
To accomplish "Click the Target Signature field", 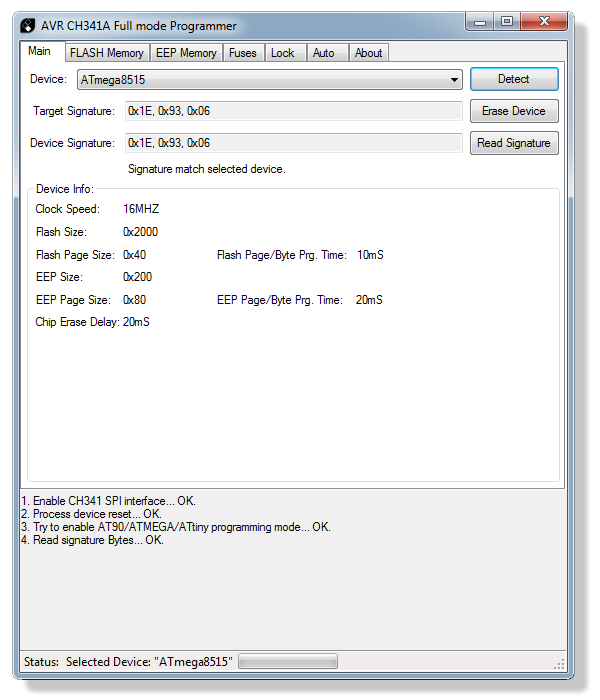I will tap(293, 111).
